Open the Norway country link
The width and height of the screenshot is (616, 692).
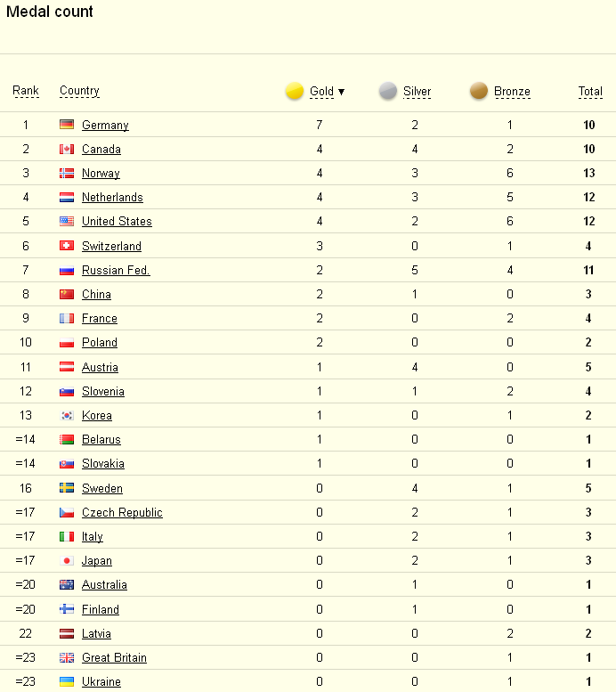click(x=101, y=174)
